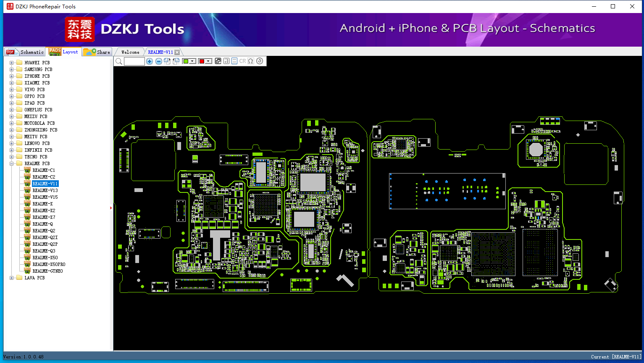Close the REALME-V11 document tab
The image size is (644, 363).
pos(177,52)
